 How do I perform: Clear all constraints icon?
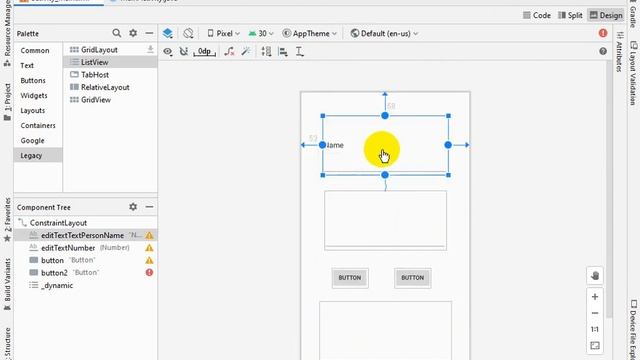[x=229, y=51]
